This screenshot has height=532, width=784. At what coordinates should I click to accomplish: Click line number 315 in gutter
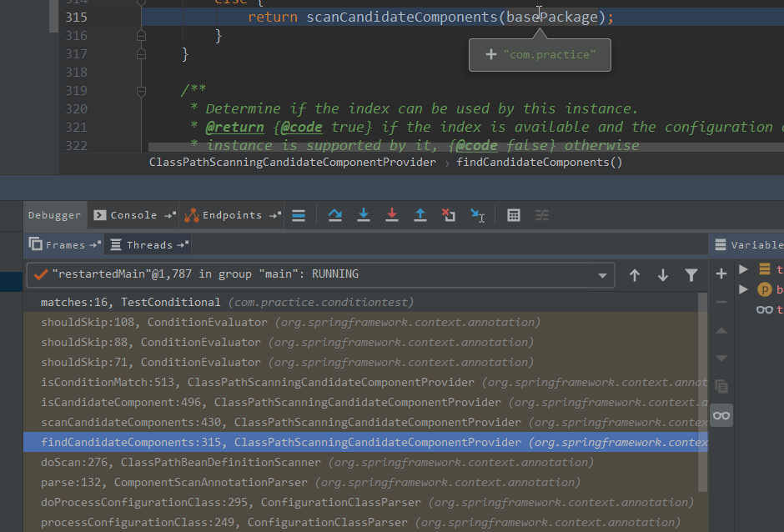[x=77, y=17]
